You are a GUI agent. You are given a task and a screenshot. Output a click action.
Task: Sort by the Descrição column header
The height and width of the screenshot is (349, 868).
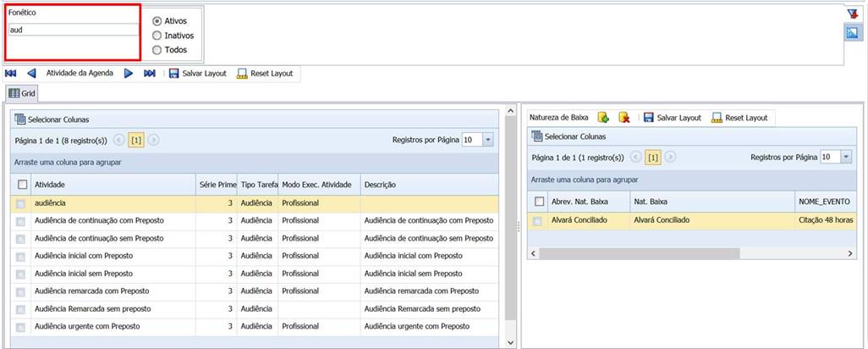tap(430, 185)
